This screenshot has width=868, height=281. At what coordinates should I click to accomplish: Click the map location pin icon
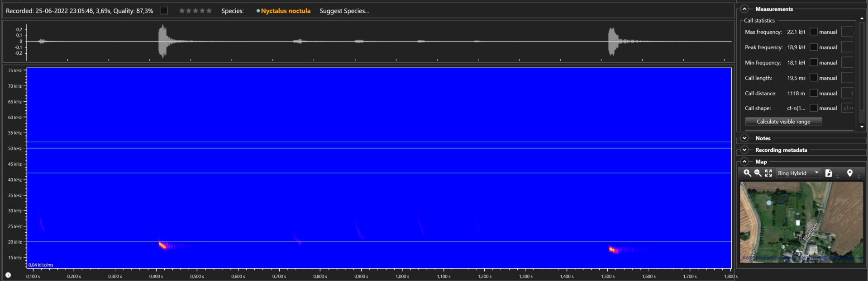coord(849,173)
